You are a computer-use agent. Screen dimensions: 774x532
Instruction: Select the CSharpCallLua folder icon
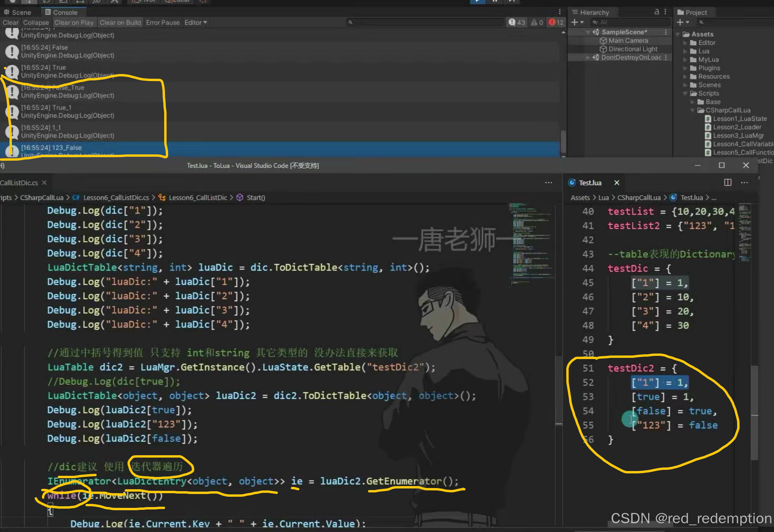(701, 110)
